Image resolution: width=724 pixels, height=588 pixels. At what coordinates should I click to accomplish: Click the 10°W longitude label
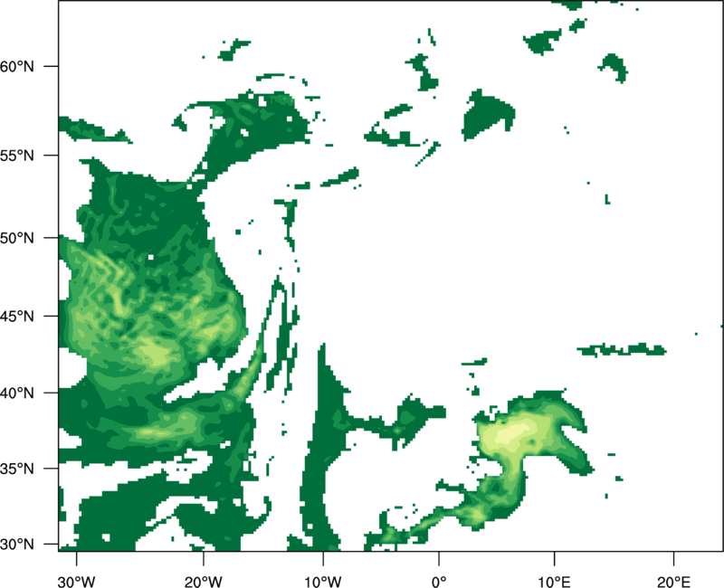click(x=323, y=582)
